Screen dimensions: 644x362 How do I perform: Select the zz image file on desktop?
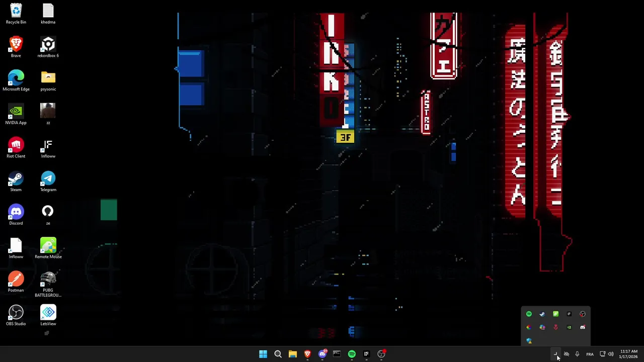pos(48,115)
